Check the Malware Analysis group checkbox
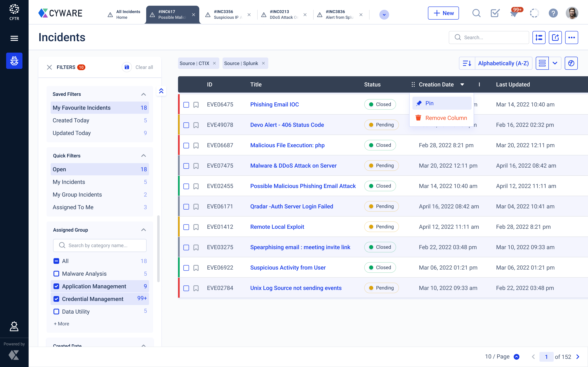This screenshot has height=367, width=588. (56, 274)
